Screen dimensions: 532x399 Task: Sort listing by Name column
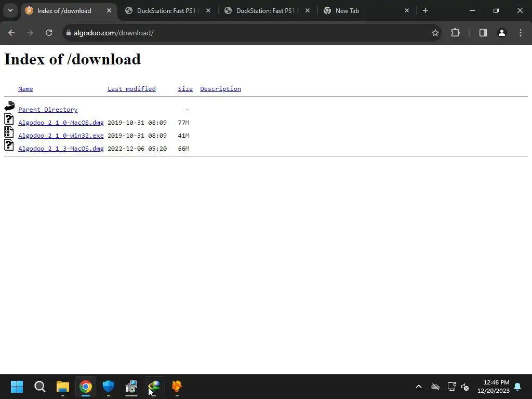pos(25,89)
